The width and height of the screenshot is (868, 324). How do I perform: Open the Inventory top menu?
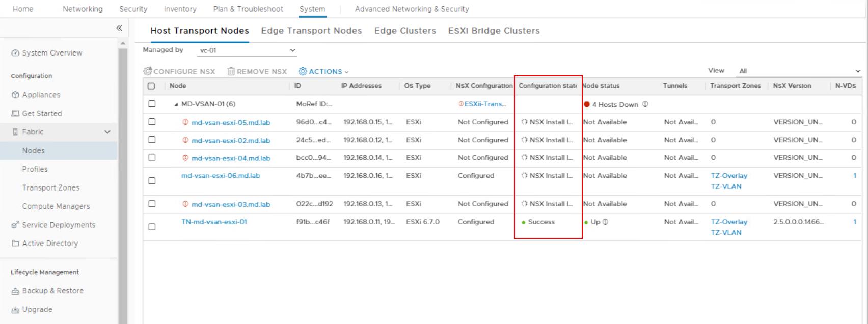coord(180,9)
